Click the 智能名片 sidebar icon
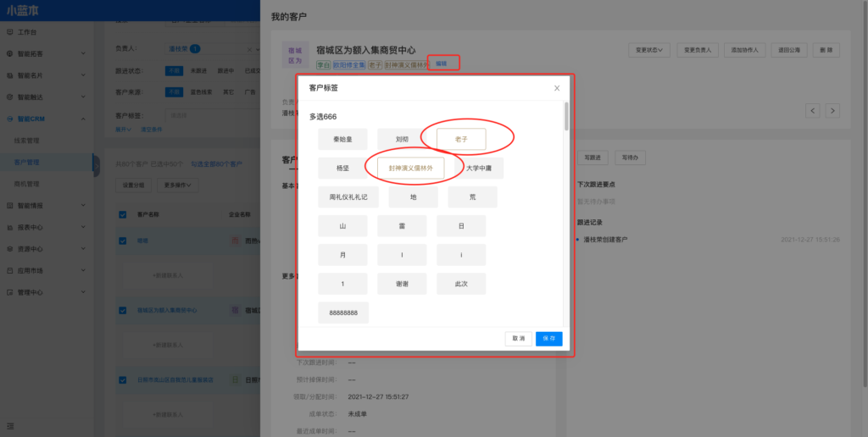868x437 pixels. pyautogui.click(x=9, y=75)
